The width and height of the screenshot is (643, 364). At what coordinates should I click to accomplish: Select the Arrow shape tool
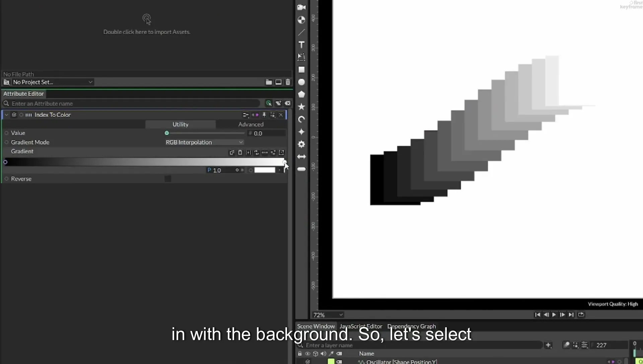click(301, 157)
